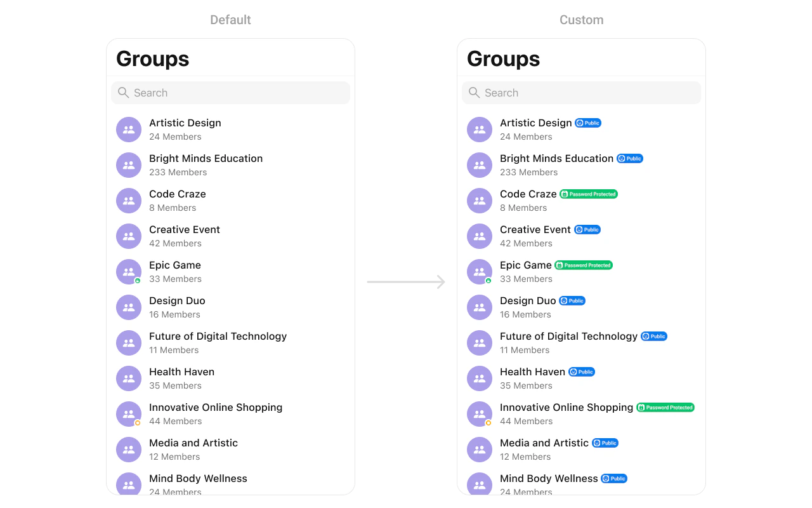Click the Search field in the left panel
The height and width of the screenshot is (508, 812).
click(230, 92)
